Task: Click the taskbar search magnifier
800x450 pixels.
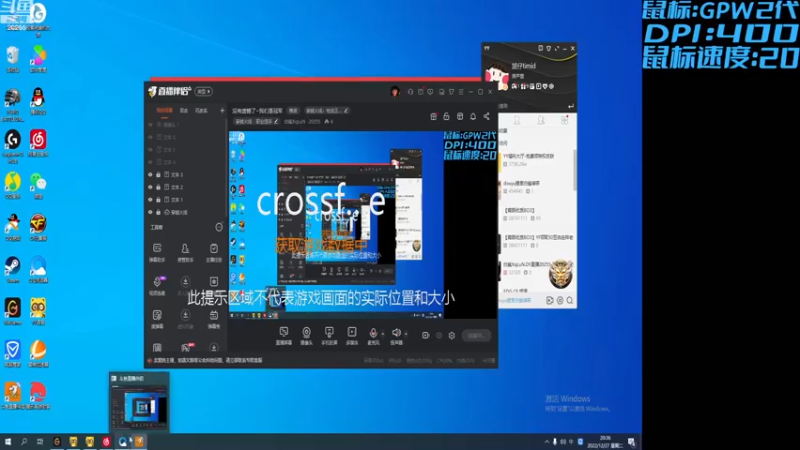Action: pos(24,442)
